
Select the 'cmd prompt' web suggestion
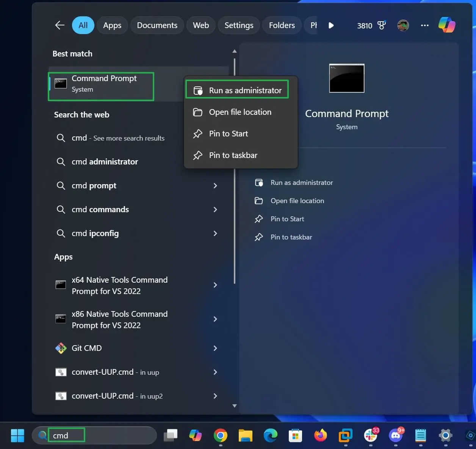[94, 186]
